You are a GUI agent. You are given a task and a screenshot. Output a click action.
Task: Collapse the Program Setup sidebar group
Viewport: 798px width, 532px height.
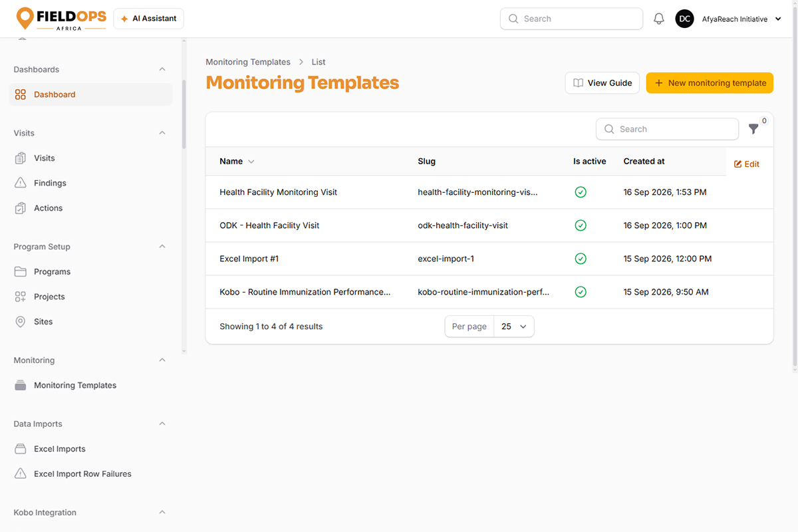[x=162, y=247]
